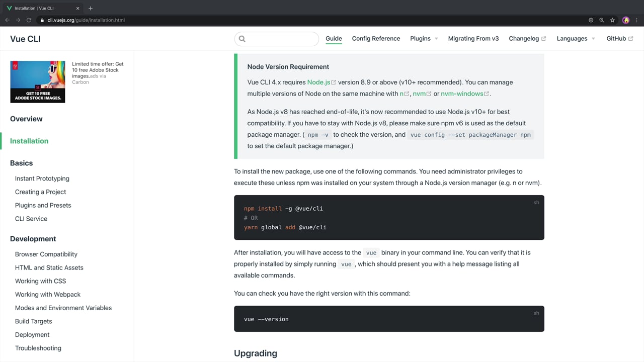Click the install app icon in address bar

591,20
